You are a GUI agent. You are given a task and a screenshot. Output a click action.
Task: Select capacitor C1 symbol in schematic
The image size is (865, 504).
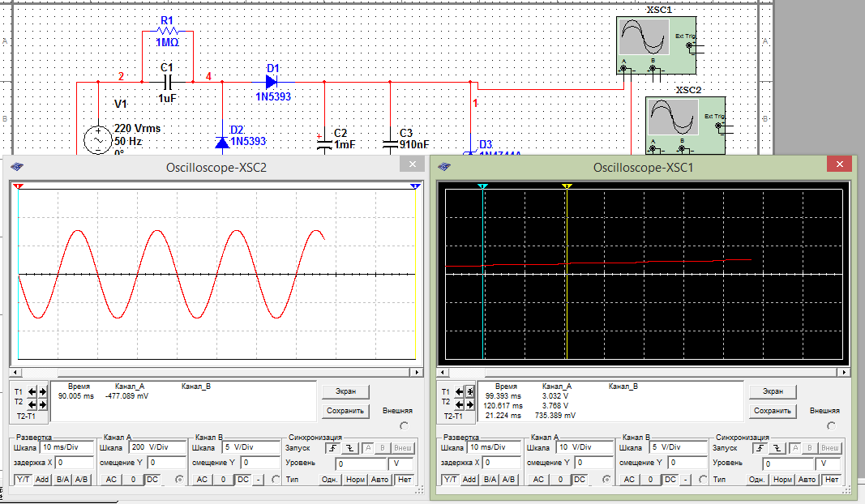169,82
